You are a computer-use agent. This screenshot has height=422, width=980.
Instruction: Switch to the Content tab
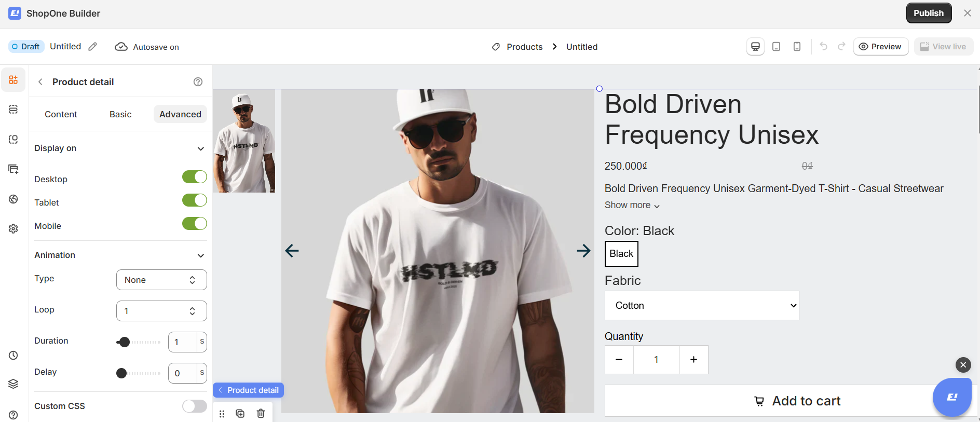pyautogui.click(x=61, y=114)
